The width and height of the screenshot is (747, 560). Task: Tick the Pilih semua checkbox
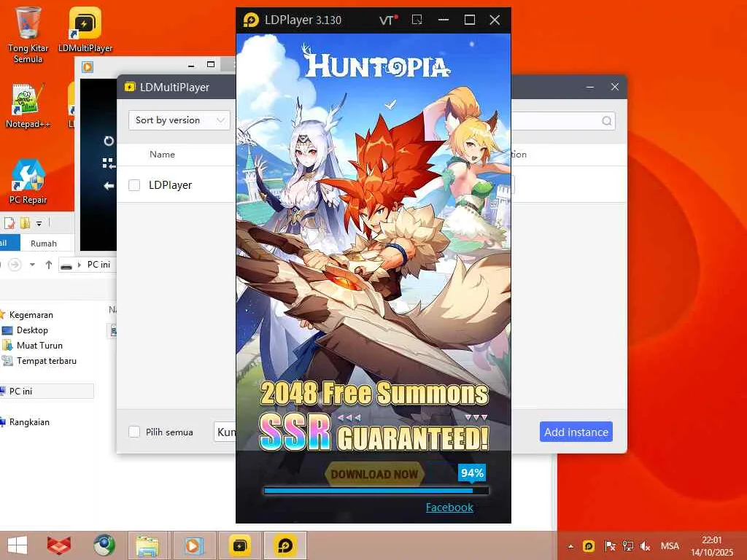tap(134, 432)
